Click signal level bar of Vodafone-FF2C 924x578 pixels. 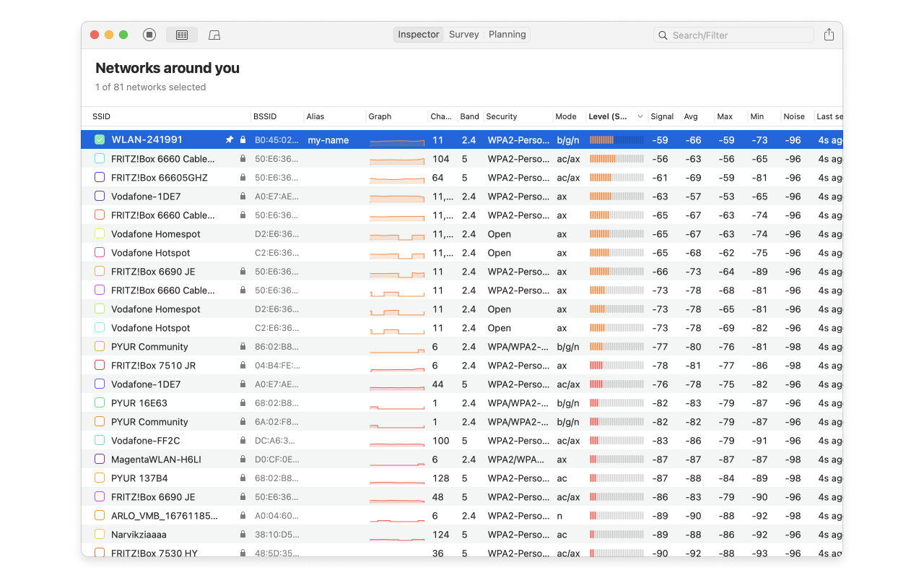tap(616, 440)
